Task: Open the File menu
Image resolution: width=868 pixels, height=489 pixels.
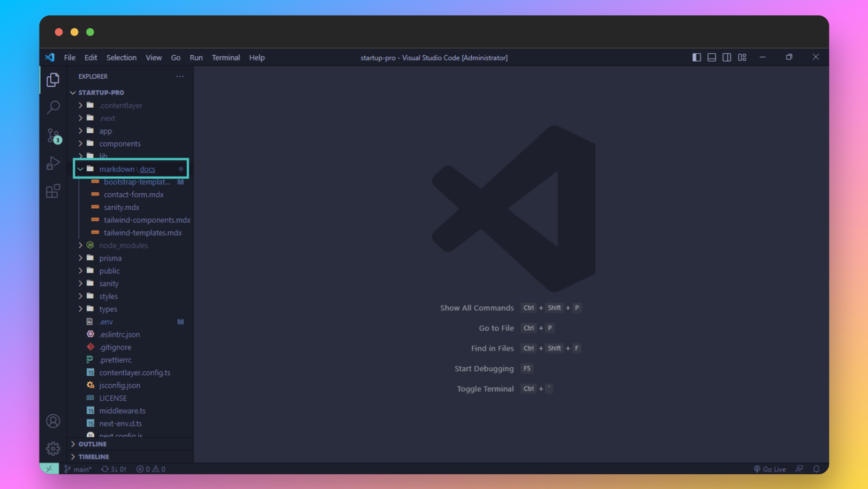Action: pyautogui.click(x=69, y=57)
